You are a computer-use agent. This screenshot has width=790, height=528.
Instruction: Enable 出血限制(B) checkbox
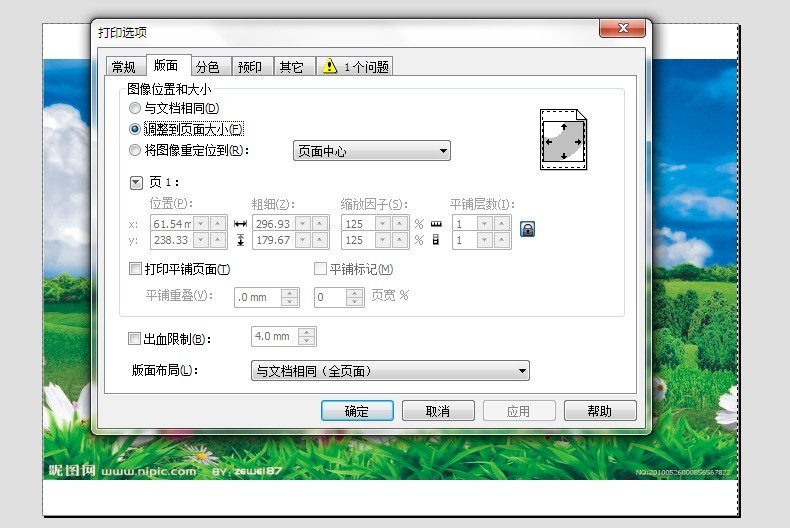pyautogui.click(x=134, y=338)
